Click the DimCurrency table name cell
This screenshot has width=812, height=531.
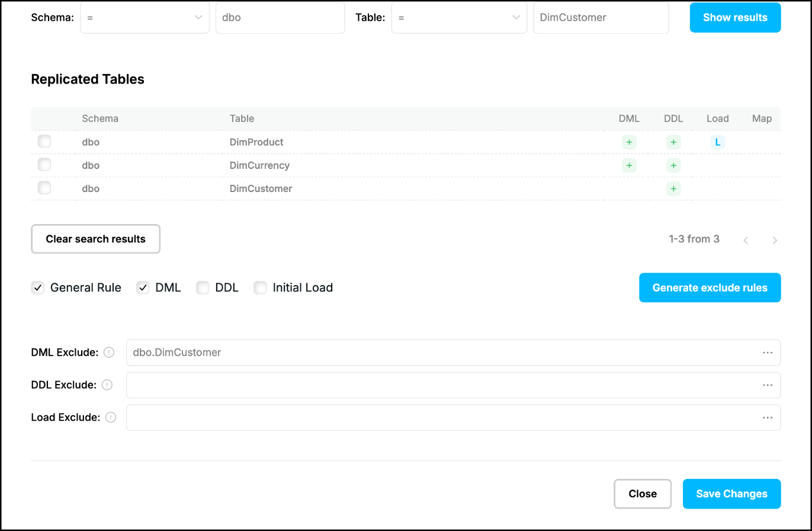coord(259,165)
